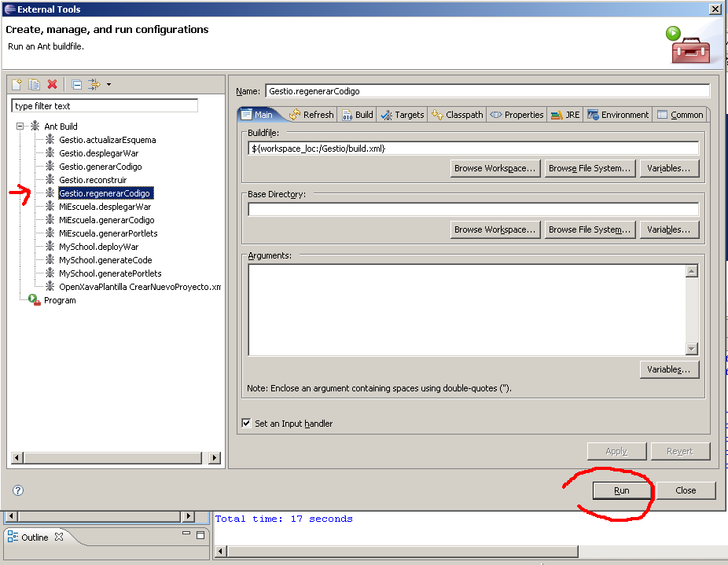The width and height of the screenshot is (728, 565).
Task: Click Variables button for Buildfile
Action: pyautogui.click(x=669, y=168)
